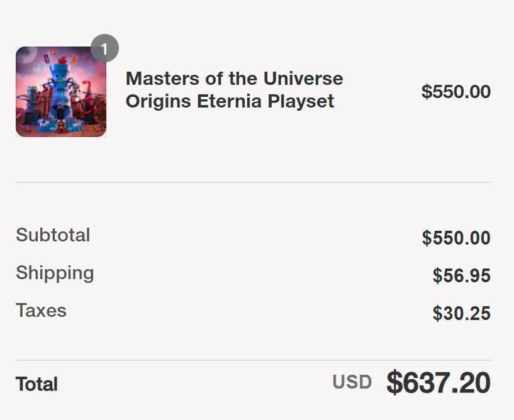Click the moon in product thumbnail corner
514x420 pixels.
click(x=27, y=55)
